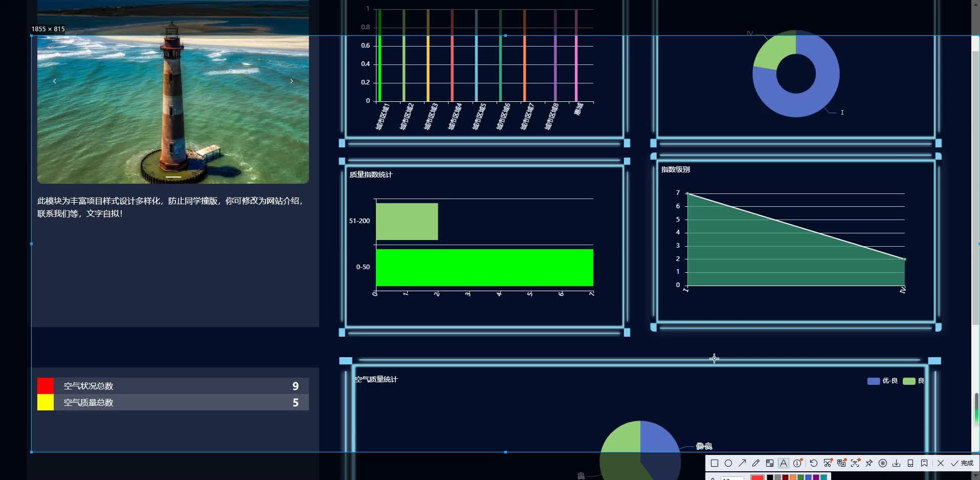
Task: Pick the red color swatch
Action: tap(758, 477)
